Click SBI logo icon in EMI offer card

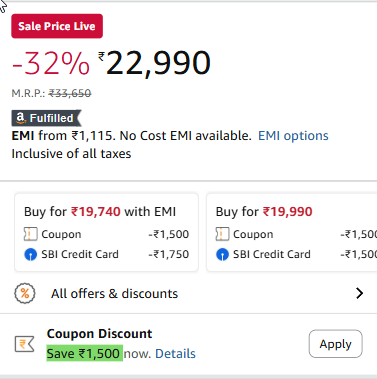click(x=31, y=254)
